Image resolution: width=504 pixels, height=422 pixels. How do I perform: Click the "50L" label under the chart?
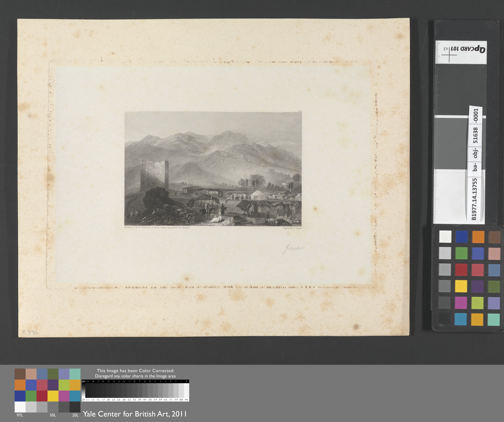click(x=53, y=415)
